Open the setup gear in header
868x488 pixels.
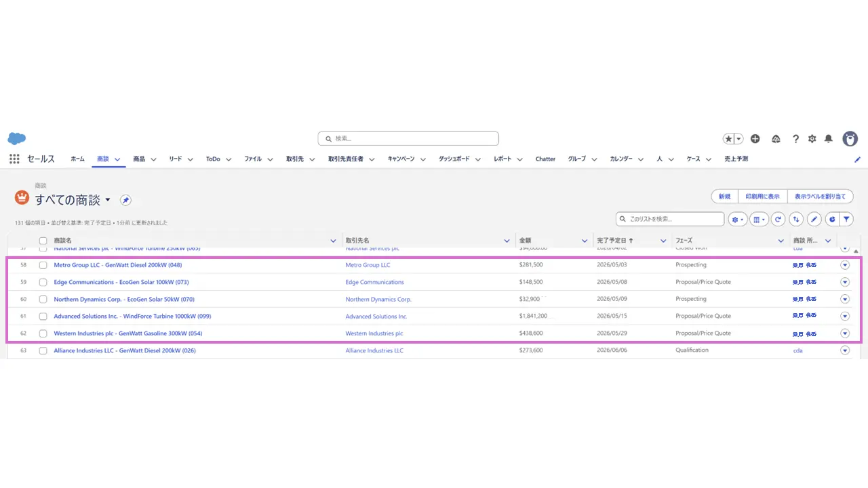coord(812,139)
